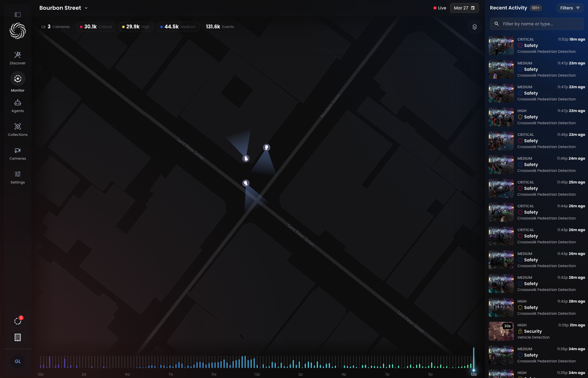588x378 pixels.
Task: Open the Discover section
Action: tap(18, 58)
